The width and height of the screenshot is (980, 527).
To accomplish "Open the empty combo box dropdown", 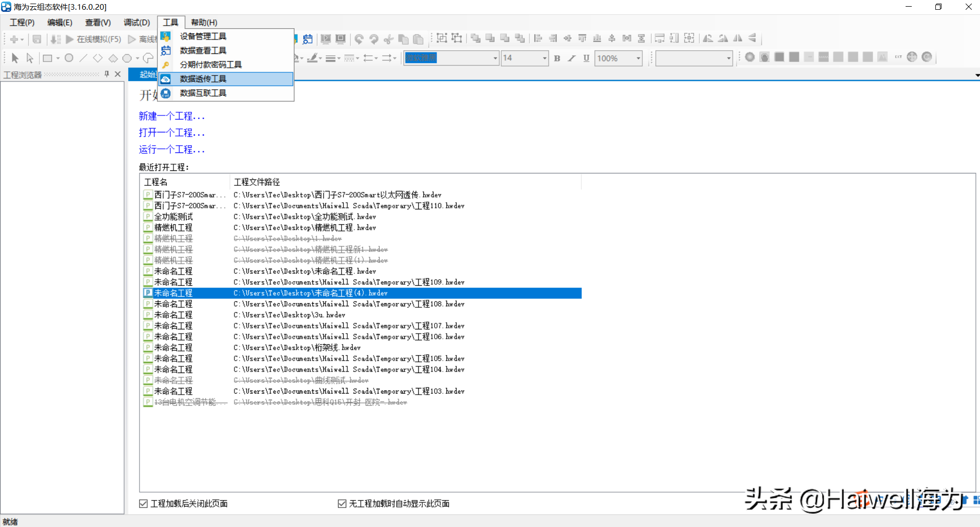I will click(729, 58).
